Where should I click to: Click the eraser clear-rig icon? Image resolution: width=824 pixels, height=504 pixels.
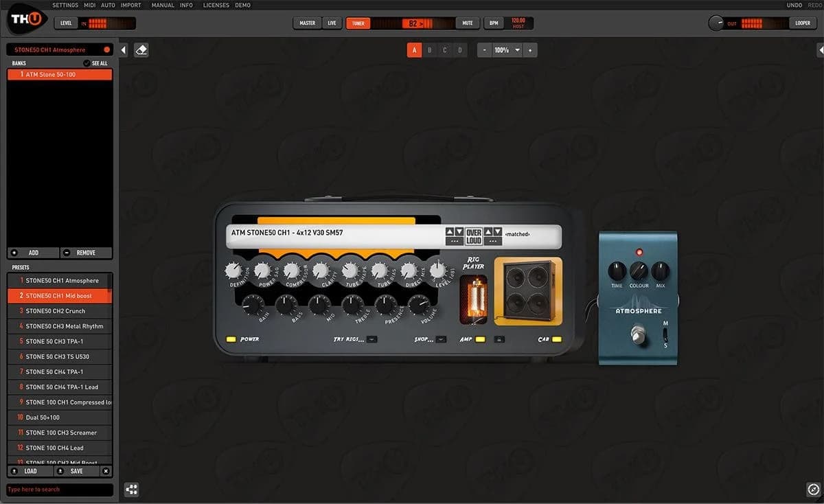(x=141, y=50)
